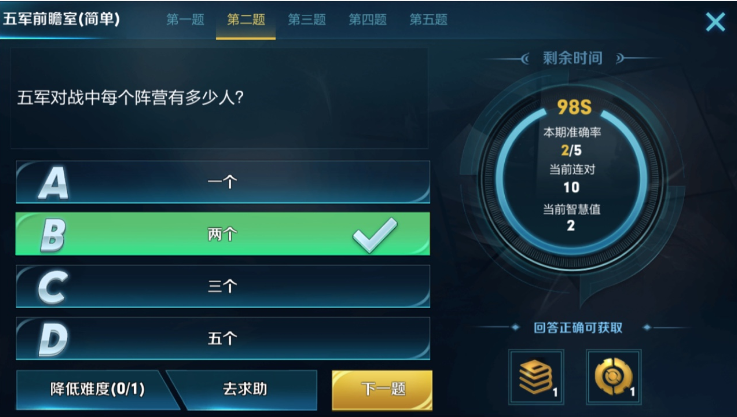Image resolution: width=737 pixels, height=417 pixels.
Task: Click the 去求助 button
Action: 244,389
